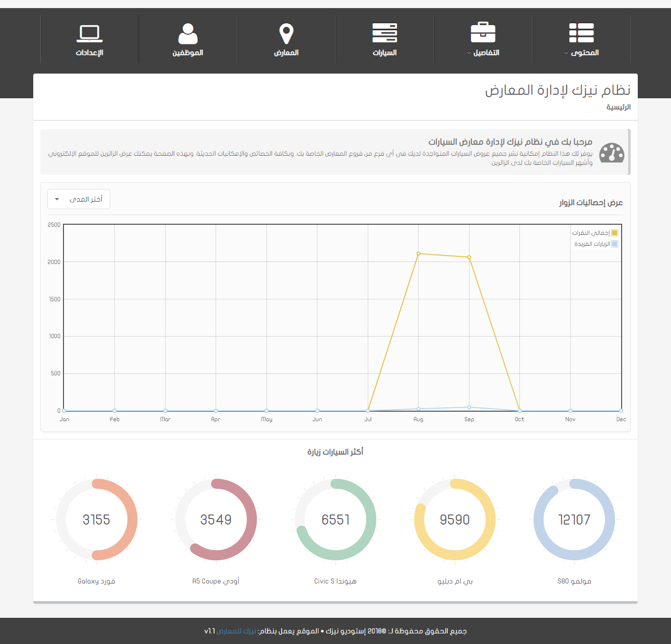Open the أختر المدى range dropdown
671x644 pixels.
coord(79,199)
